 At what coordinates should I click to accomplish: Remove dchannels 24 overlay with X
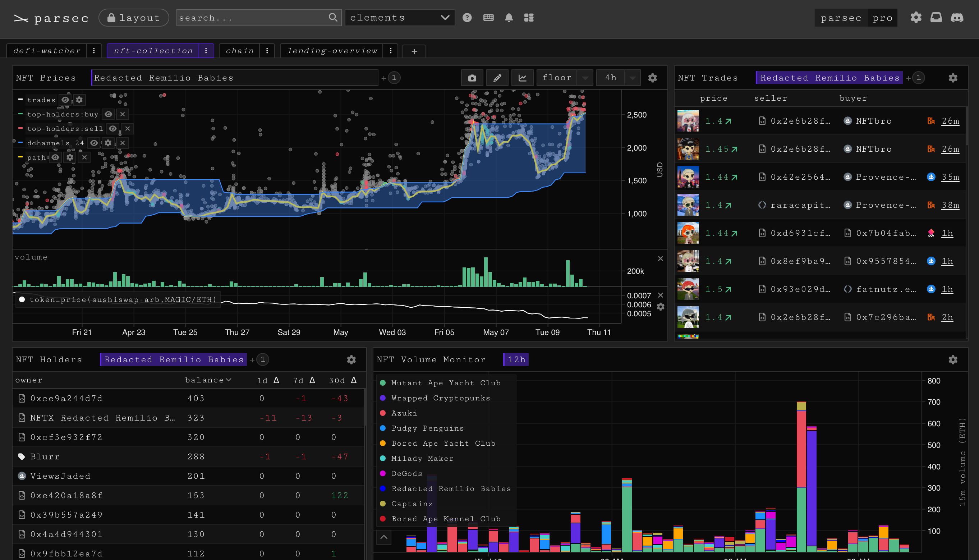122,143
